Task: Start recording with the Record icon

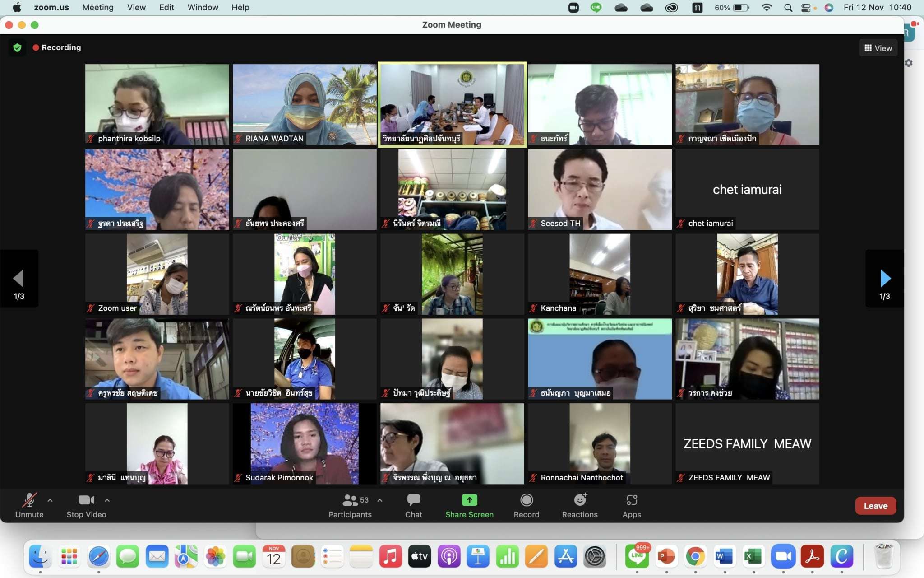Action: point(526,500)
